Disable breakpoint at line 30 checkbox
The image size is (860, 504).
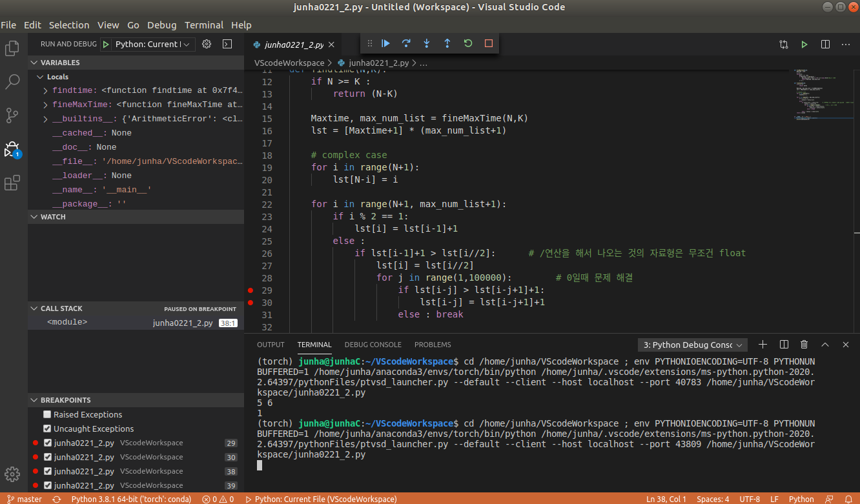coord(47,457)
